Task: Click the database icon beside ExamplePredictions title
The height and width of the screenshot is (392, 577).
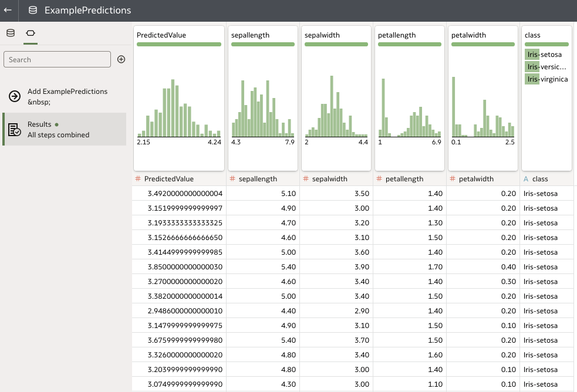Action: point(32,10)
